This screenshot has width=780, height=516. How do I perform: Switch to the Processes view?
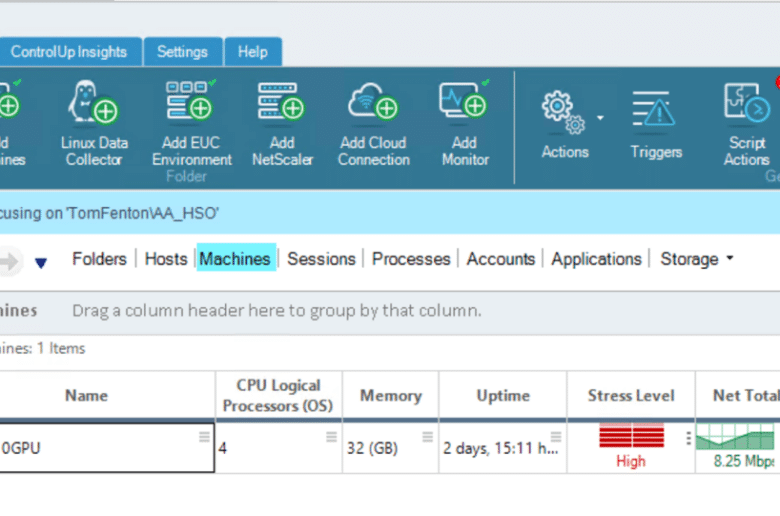tap(411, 259)
